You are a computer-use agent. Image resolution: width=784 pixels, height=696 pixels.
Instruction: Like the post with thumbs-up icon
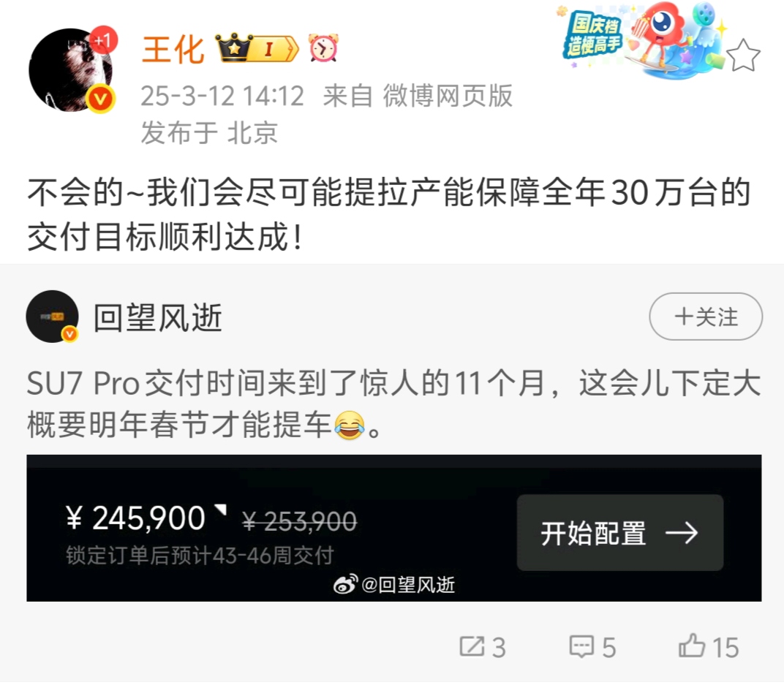(x=709, y=646)
